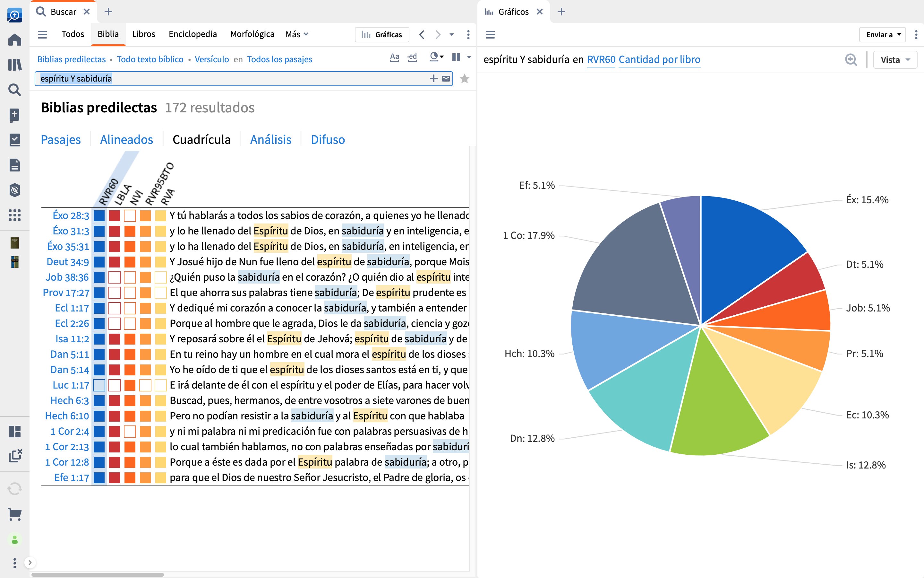924x578 pixels.
Task: Open the Layouts icon in sidebar
Action: 14,432
